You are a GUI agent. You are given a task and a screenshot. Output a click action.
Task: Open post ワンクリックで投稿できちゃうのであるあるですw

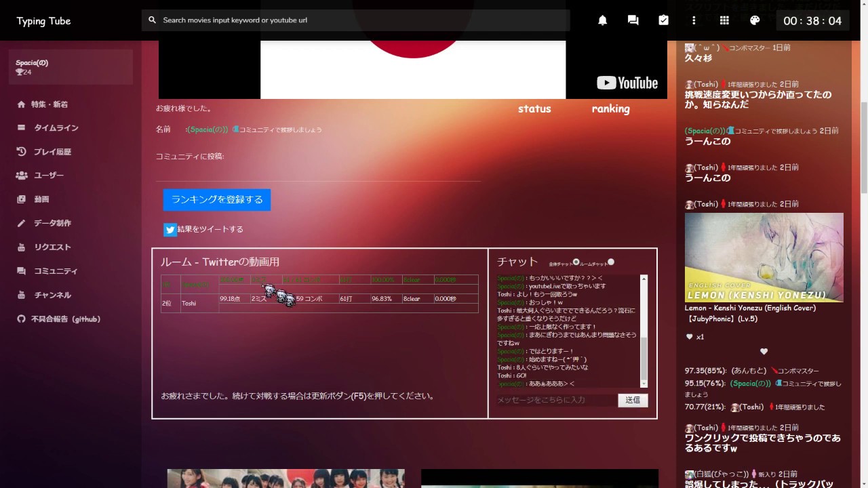coord(763,443)
